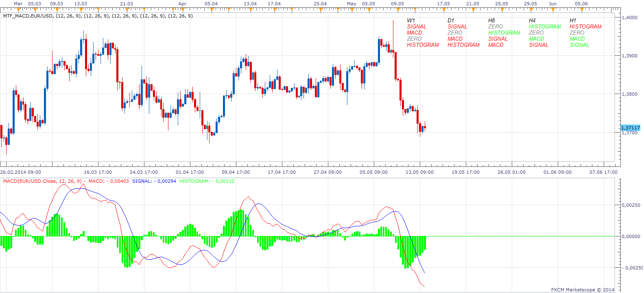Click the MACD(EUR/USD.Close, 12, 26, 9) label
Image resolution: width=644 pixels, height=293 pixels.
click(x=42, y=181)
